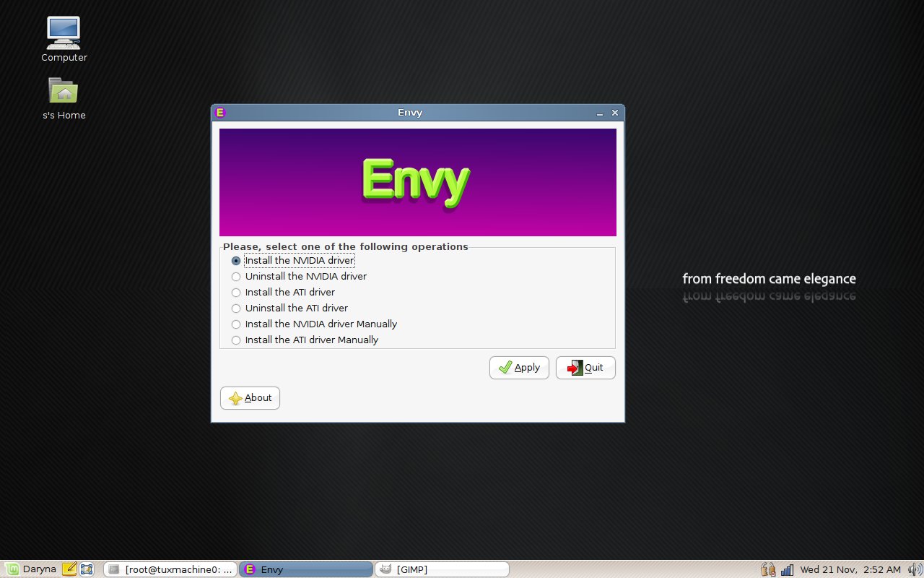The height and width of the screenshot is (578, 924).
Task: Open the Daryna main menu
Action: (30, 569)
